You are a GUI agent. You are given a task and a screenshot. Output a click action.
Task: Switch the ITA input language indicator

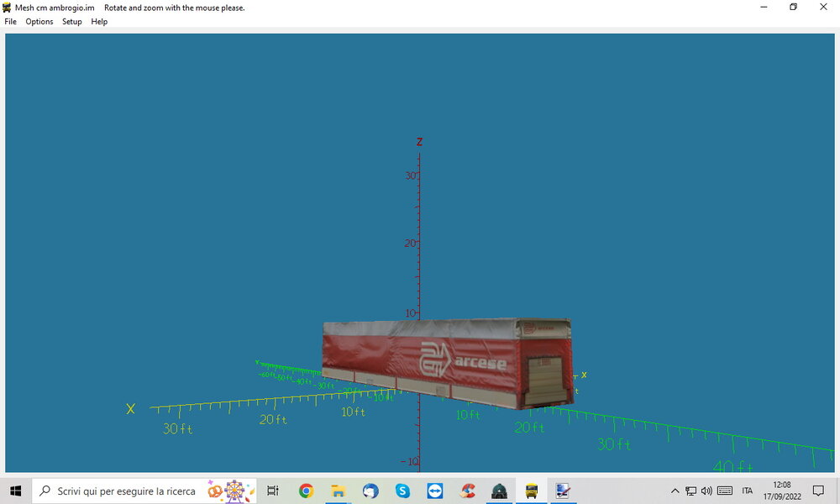pos(748,491)
